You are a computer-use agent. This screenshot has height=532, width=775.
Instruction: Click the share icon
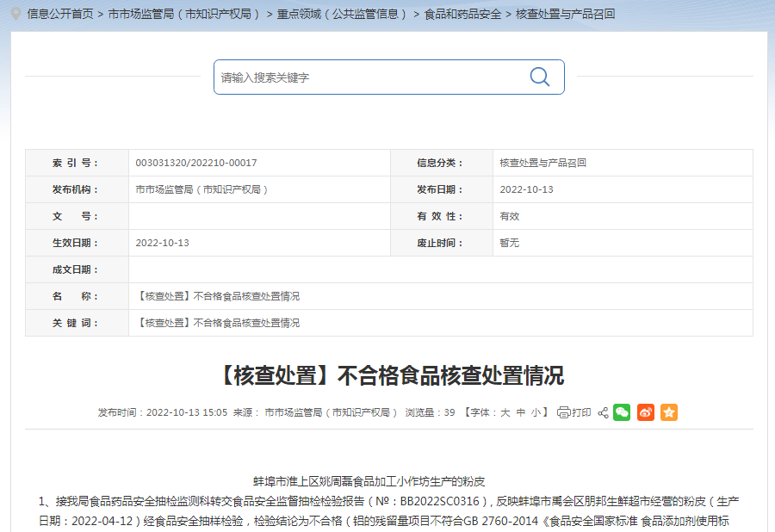coord(603,412)
